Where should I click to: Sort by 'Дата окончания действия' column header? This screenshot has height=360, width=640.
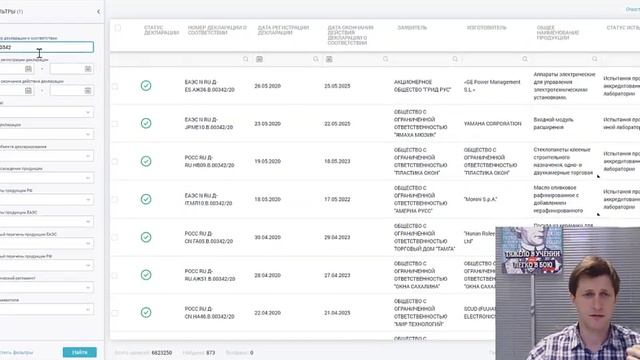(350, 35)
